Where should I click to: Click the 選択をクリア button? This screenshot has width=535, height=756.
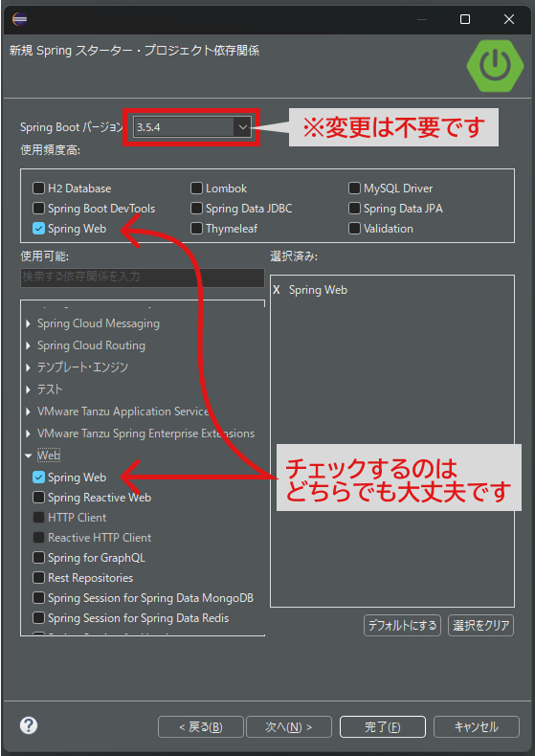tap(481, 625)
